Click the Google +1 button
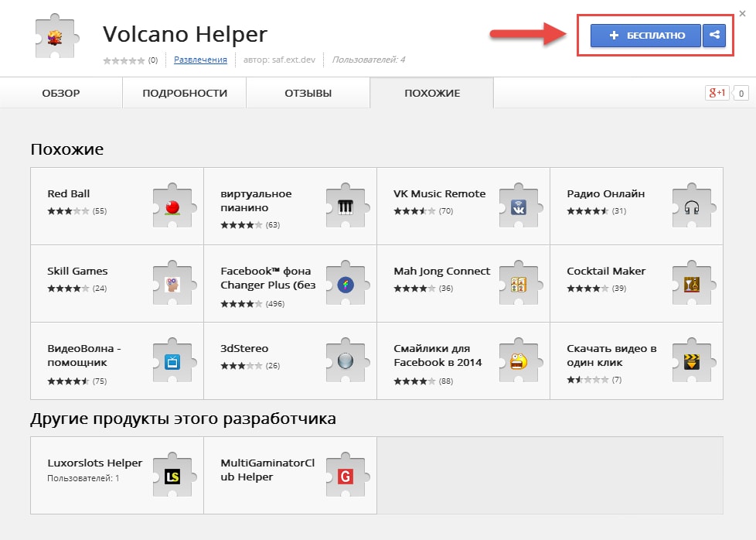This screenshot has height=540, width=756. click(x=717, y=93)
